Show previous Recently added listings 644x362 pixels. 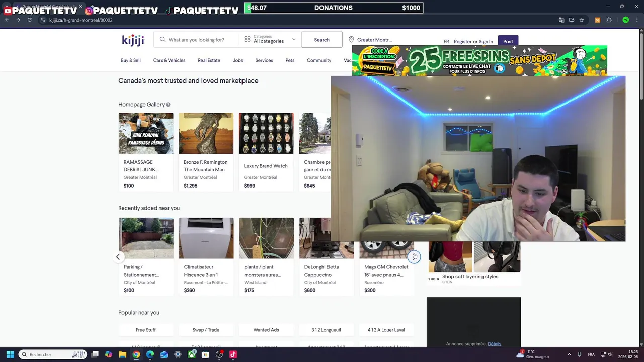click(x=118, y=257)
